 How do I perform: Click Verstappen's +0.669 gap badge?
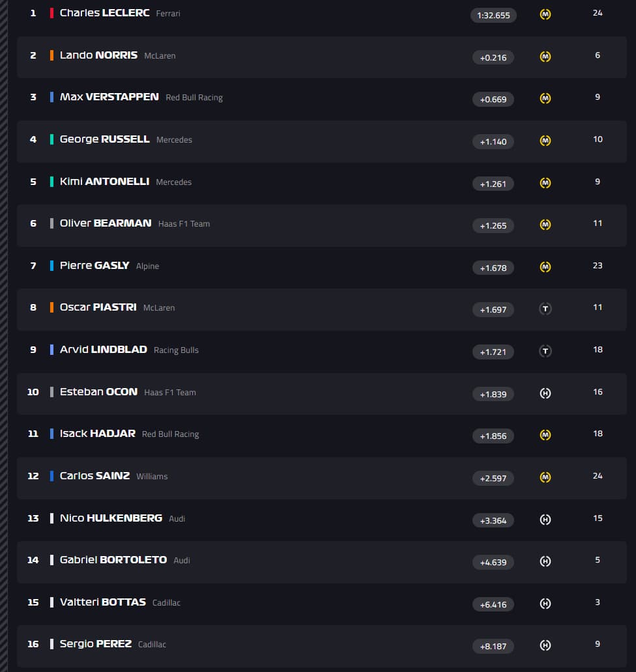pos(493,99)
